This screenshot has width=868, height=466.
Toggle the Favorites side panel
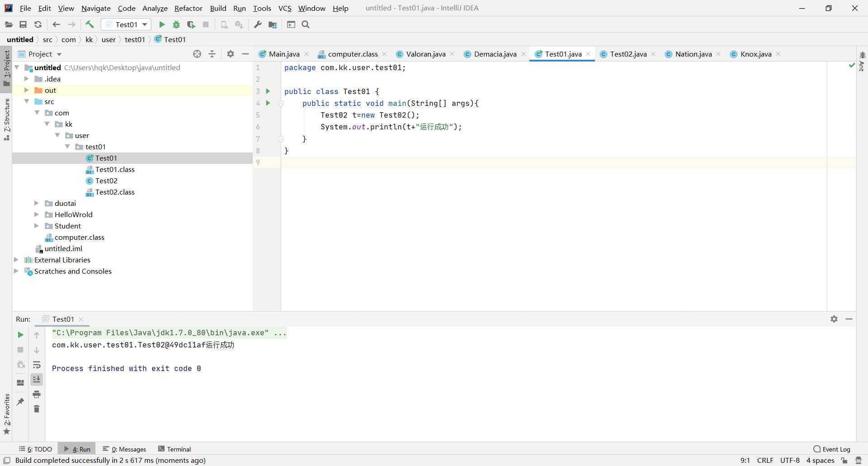point(6,414)
